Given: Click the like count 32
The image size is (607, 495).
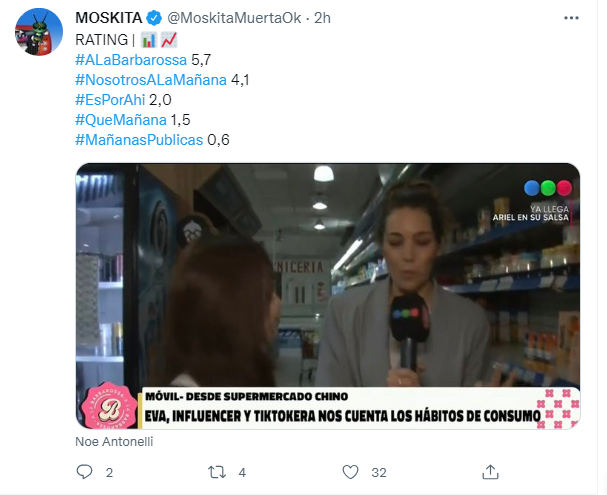Looking at the screenshot, I should click(x=379, y=473).
